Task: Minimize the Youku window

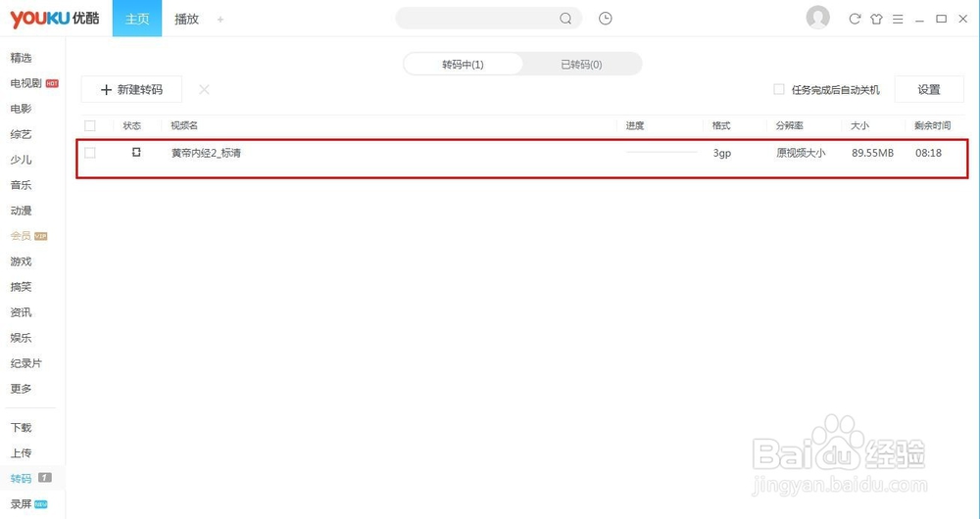Action: click(x=919, y=20)
